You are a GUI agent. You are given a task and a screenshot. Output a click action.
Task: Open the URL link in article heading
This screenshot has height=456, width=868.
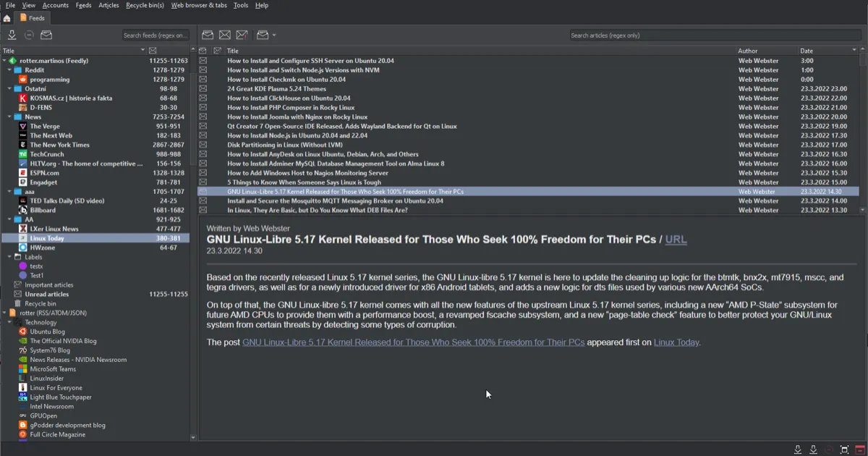tap(676, 240)
